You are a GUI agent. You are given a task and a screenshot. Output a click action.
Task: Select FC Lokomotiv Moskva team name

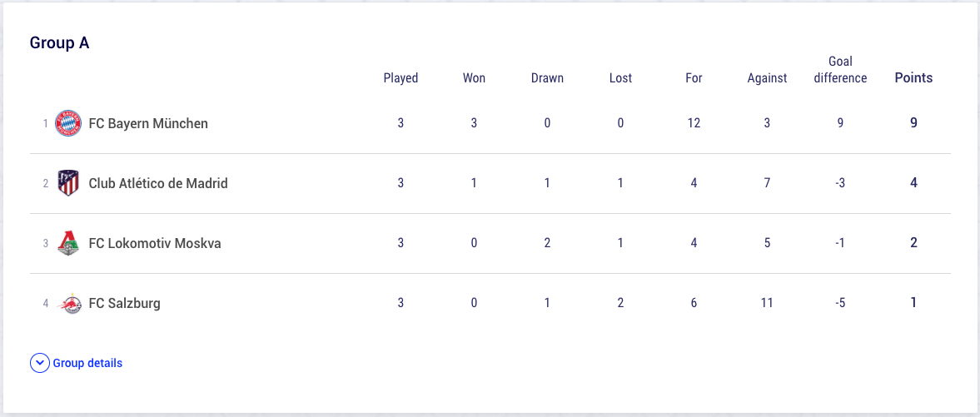tap(155, 243)
